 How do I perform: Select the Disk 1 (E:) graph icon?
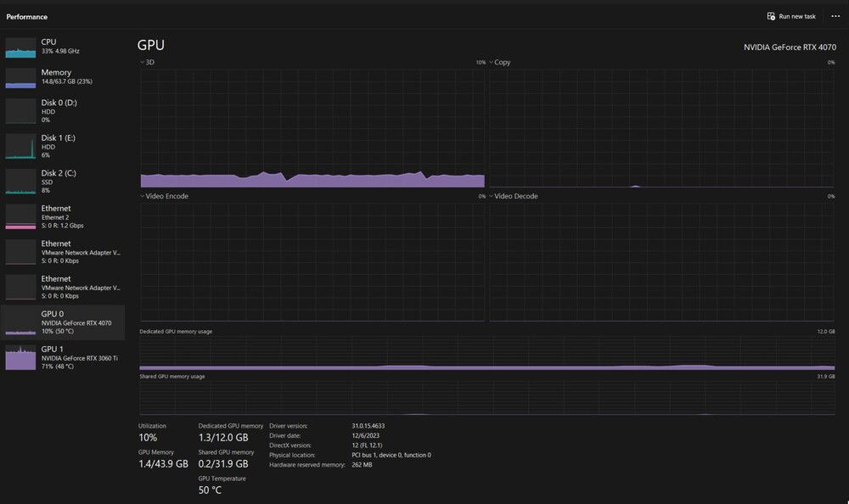pyautogui.click(x=20, y=146)
